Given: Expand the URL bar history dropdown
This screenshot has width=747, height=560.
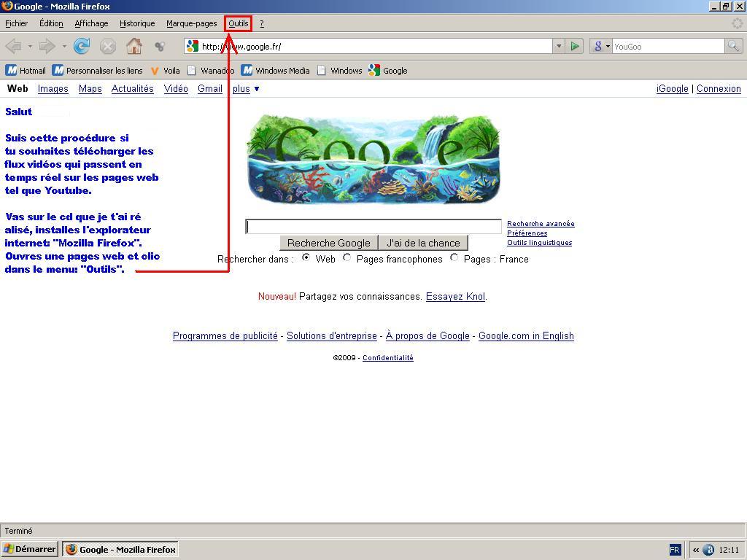Looking at the screenshot, I should coord(559,47).
